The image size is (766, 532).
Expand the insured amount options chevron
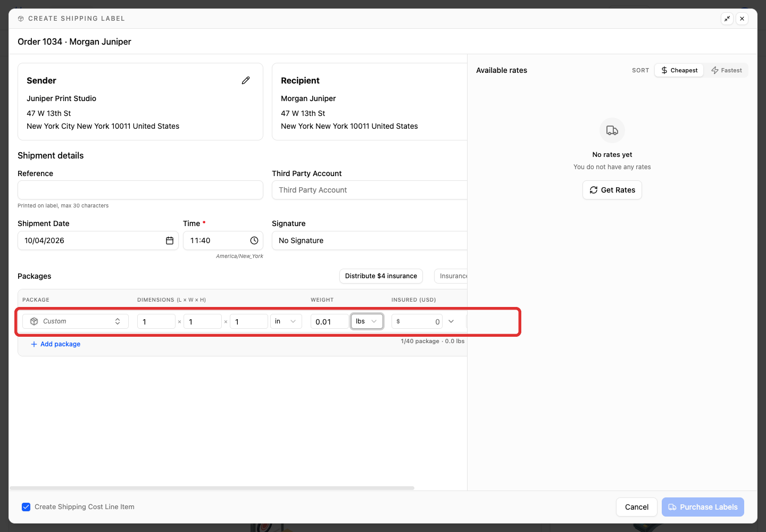[x=451, y=321]
